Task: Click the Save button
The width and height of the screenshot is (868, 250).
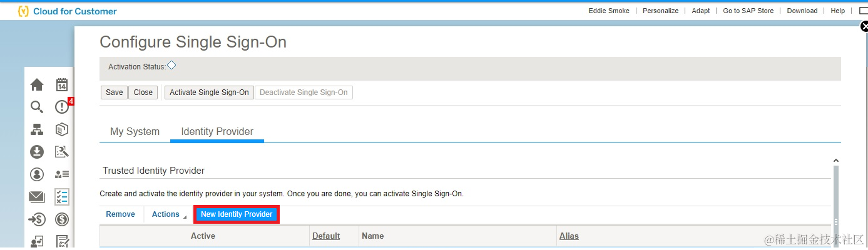Action: pos(114,92)
